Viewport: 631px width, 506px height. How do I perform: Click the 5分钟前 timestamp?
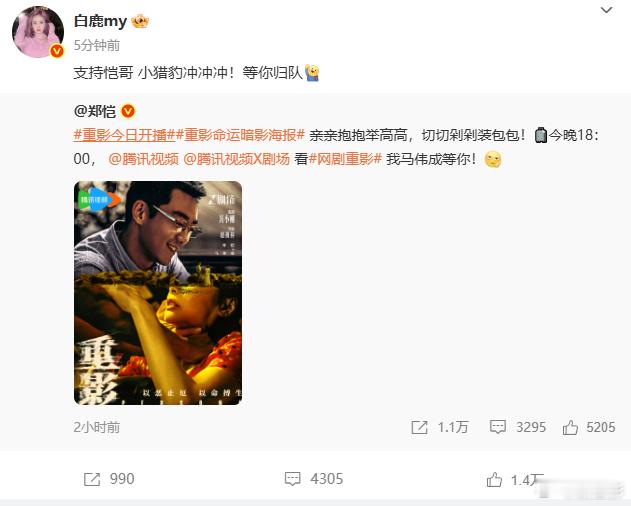pos(97,45)
